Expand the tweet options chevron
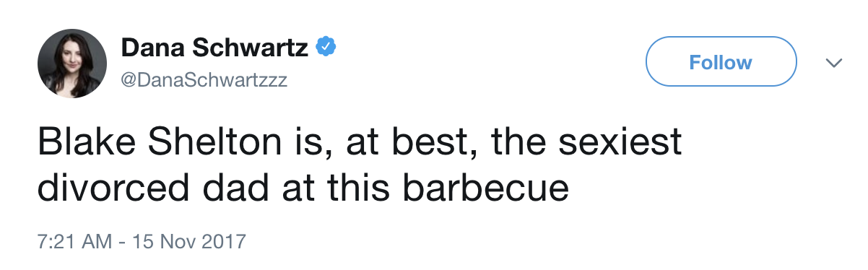The image size is (868, 270). click(834, 64)
